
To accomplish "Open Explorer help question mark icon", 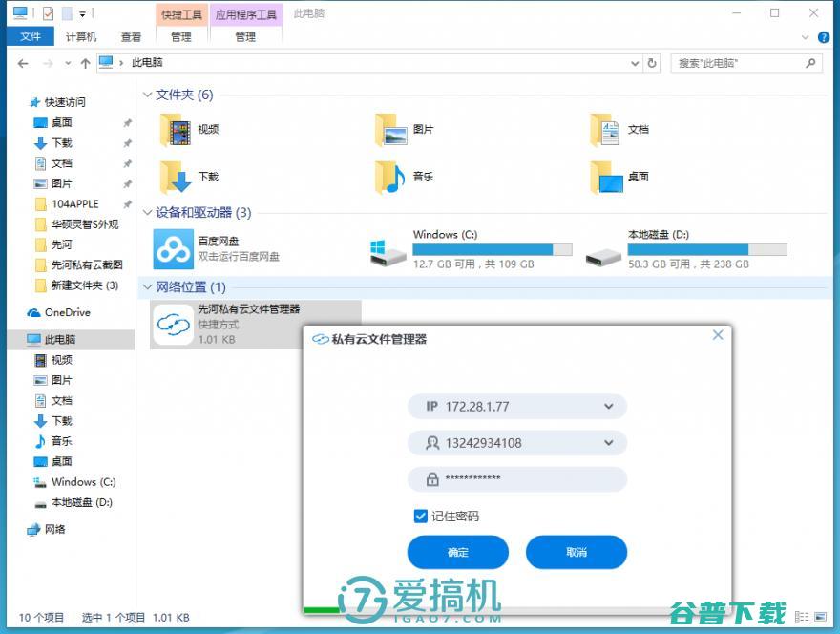I will pos(824,37).
